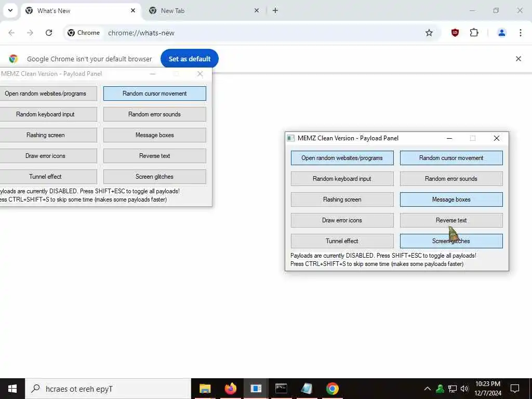Screen dimensions: 532x399
Task: Select the MEMZ panel taskbar icon
Action: pyautogui.click(x=256, y=389)
